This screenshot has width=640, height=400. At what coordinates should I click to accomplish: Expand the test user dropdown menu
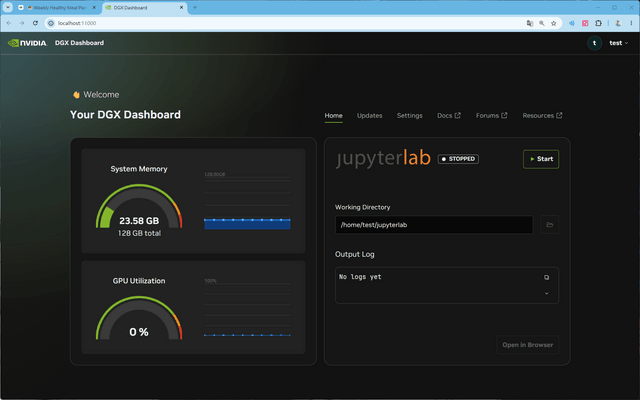tap(618, 43)
